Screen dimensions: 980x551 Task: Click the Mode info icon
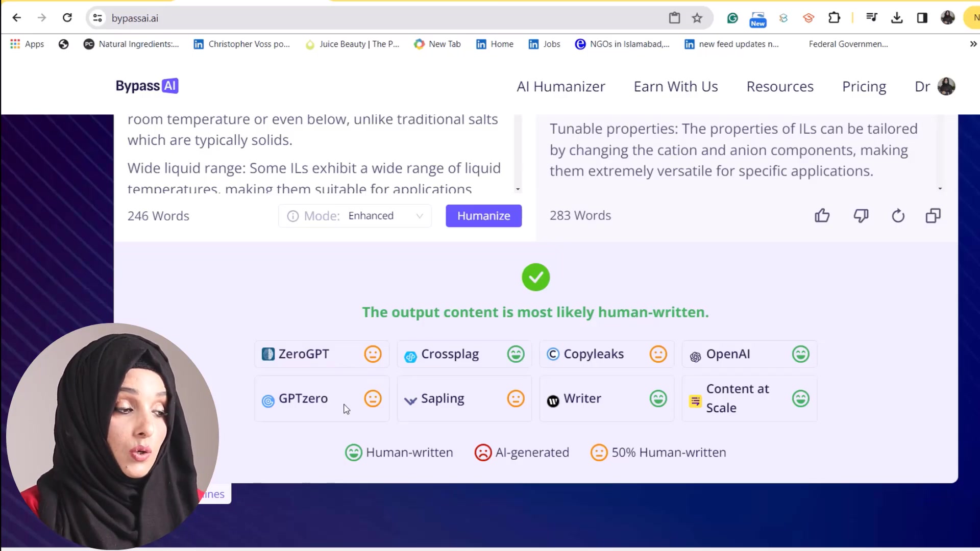click(x=293, y=216)
